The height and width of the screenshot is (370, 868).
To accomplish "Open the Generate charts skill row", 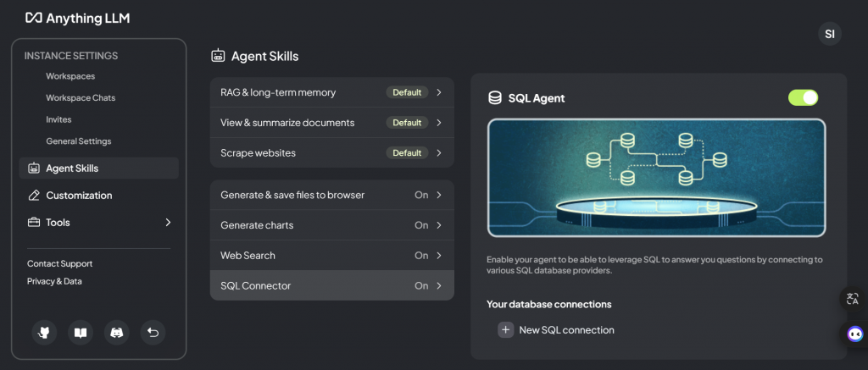I will 331,225.
